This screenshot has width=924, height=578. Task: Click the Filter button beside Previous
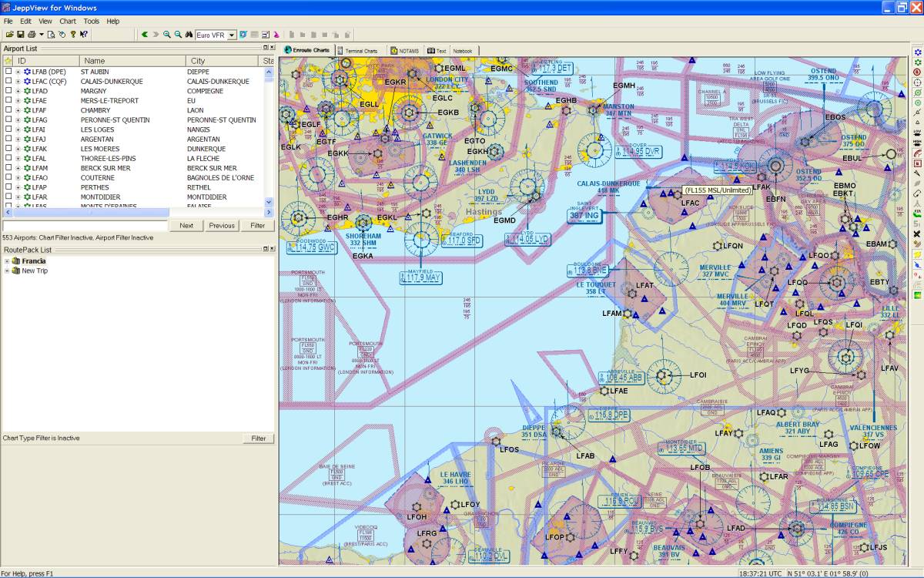pyautogui.click(x=258, y=226)
